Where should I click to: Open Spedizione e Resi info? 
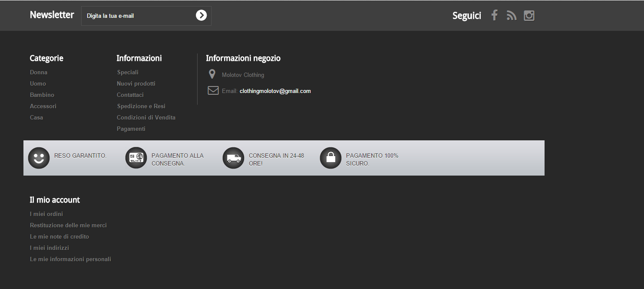141,106
